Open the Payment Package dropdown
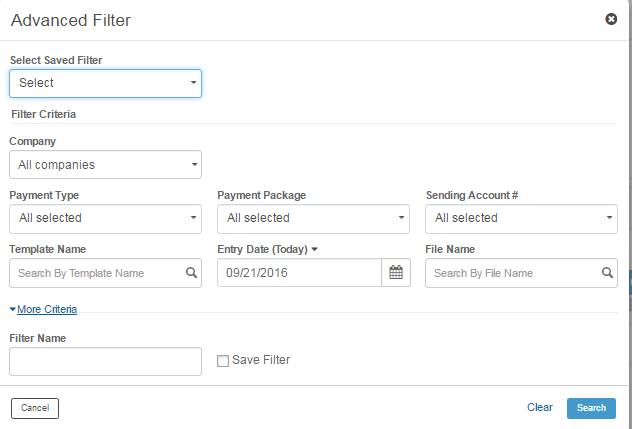632x429 pixels. 313,219
